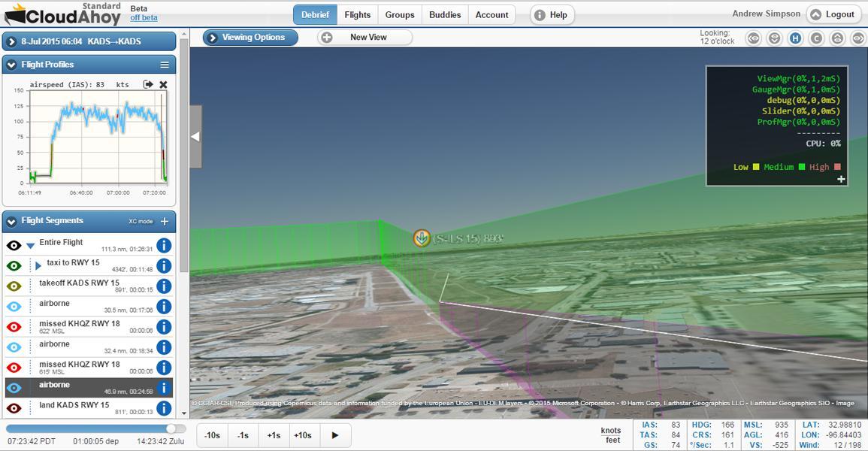Image resolution: width=868 pixels, height=451 pixels.
Task: Close the airspeed profile graph
Action: 163,84
